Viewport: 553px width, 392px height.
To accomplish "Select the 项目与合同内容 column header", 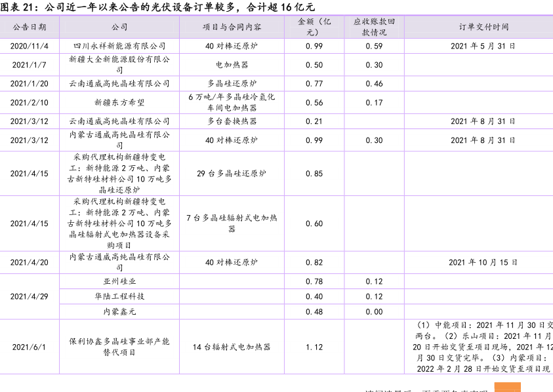I will (x=232, y=27).
